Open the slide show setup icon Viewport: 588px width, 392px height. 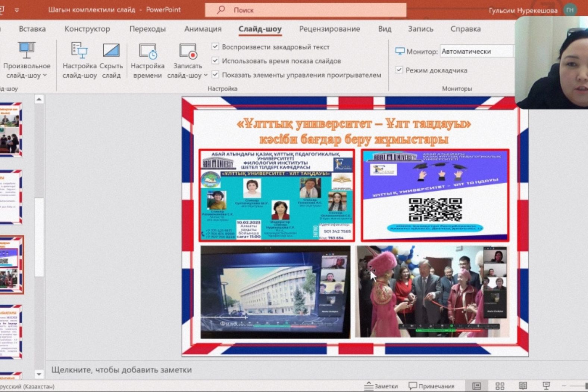pos(79,50)
